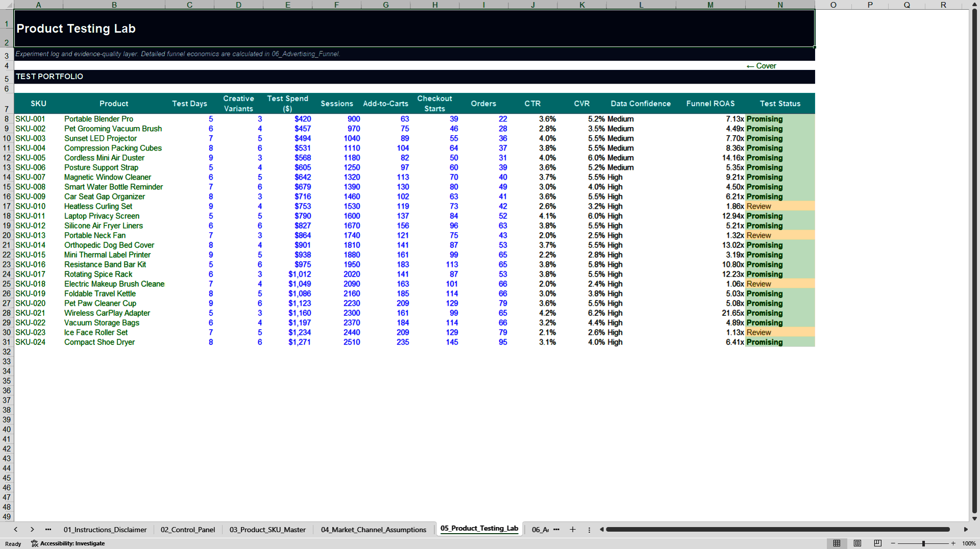Click the Data Confidence header cell
980x549 pixels.
click(x=641, y=104)
